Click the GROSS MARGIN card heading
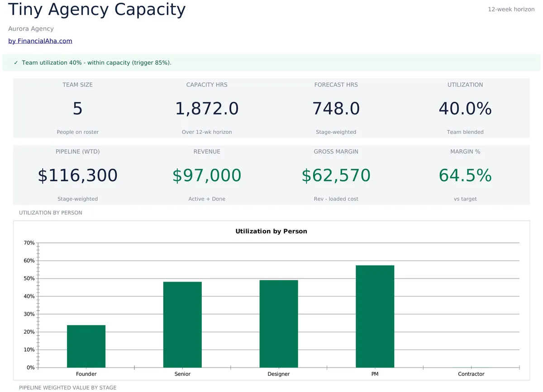The image size is (543, 392). pyautogui.click(x=336, y=151)
